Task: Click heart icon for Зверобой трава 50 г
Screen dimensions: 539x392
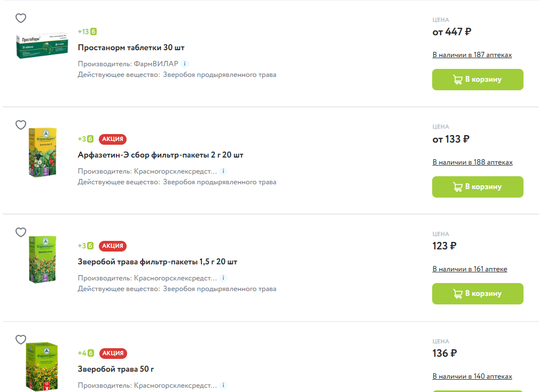Action: [21, 340]
